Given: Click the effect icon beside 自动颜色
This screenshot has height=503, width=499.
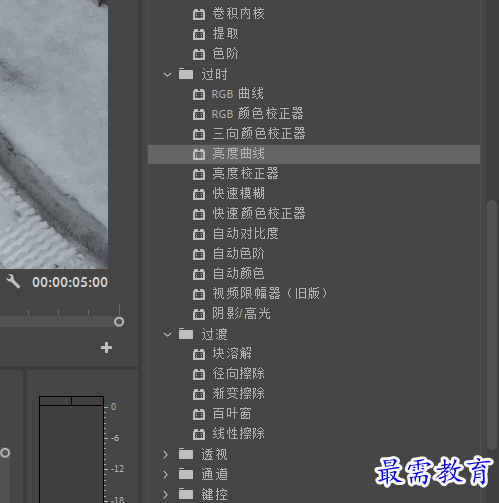Looking at the screenshot, I should click(199, 274).
